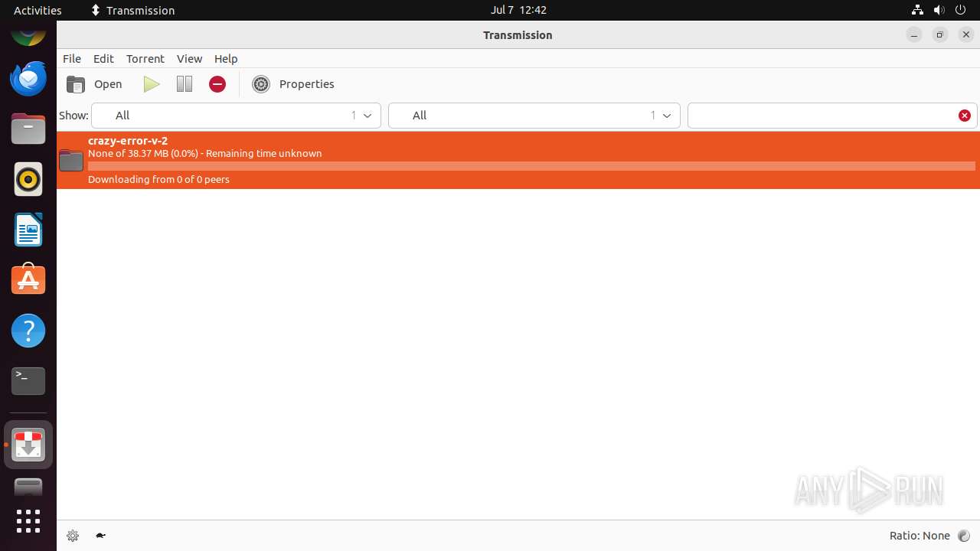Select the crazy-error-v-2 torrent row
Viewport: 980px width, 551px height.
point(518,160)
